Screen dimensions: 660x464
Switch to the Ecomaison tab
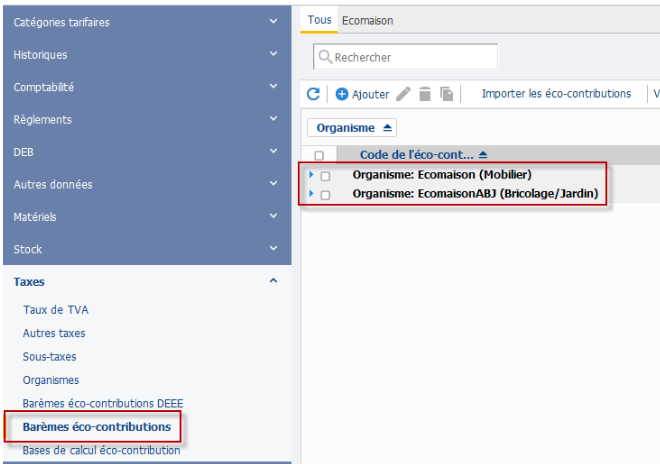pyautogui.click(x=367, y=21)
